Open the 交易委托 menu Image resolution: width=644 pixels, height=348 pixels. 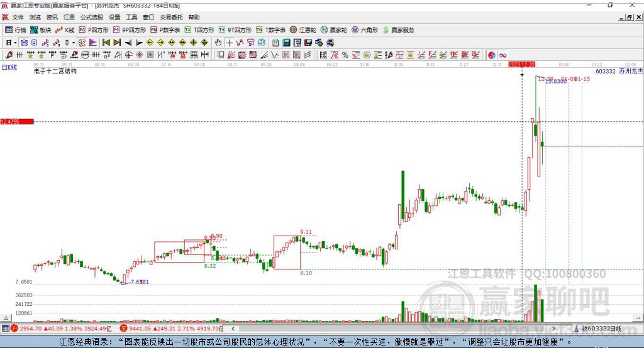[x=171, y=17]
